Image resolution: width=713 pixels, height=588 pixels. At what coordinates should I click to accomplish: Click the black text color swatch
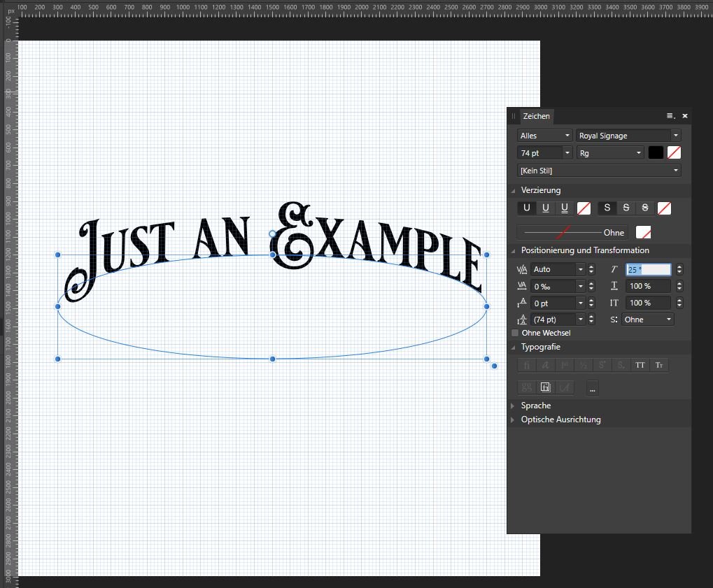[654, 152]
